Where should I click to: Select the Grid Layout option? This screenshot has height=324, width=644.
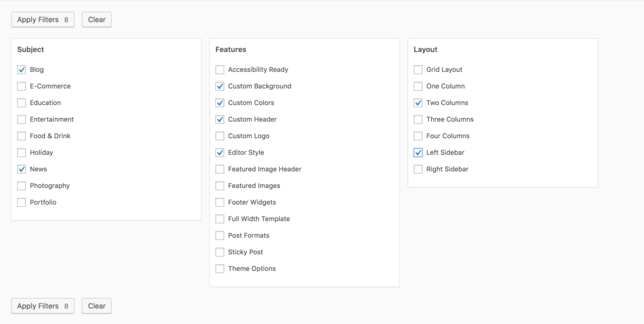[418, 69]
